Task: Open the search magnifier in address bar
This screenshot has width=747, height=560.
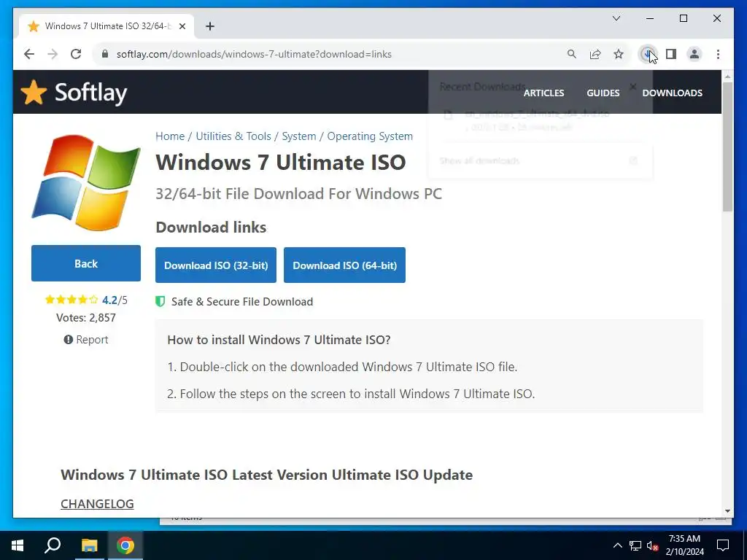Action: 572,54
